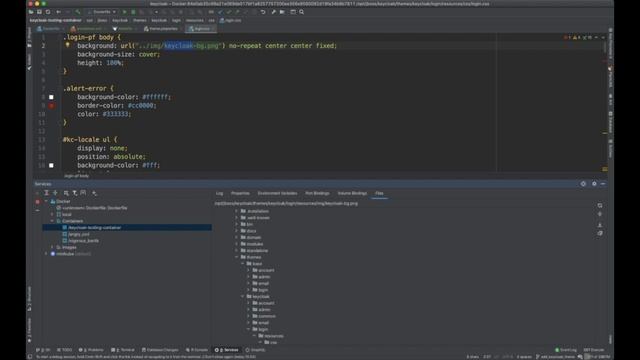Click the '.alert-error {' selector text
This screenshot has height=360, width=640.
click(x=88, y=88)
